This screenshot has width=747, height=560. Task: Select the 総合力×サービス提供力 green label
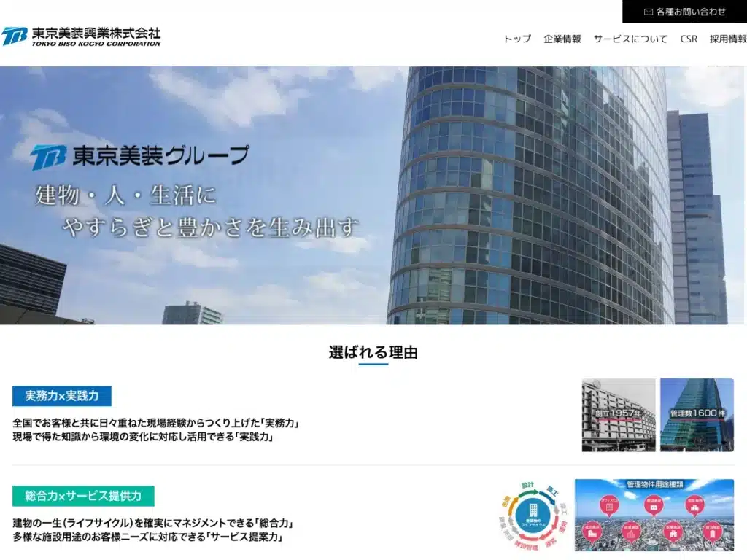coord(83,496)
